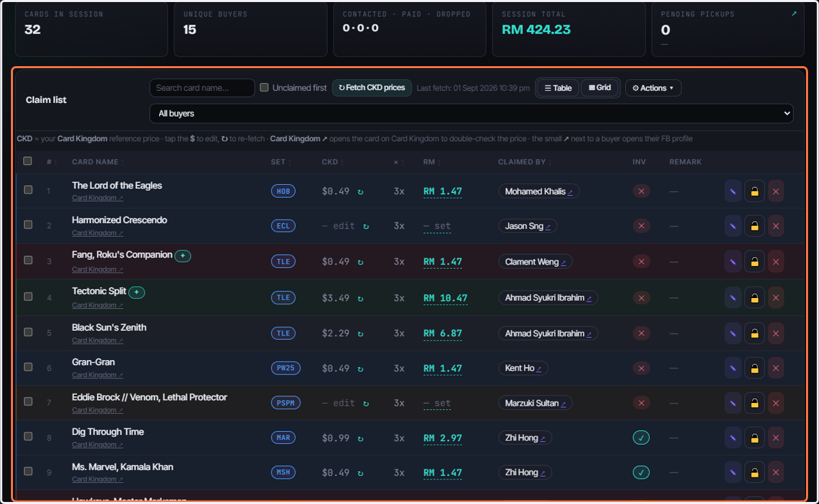Select checkbox for Harmonized Crescendo

(28, 224)
